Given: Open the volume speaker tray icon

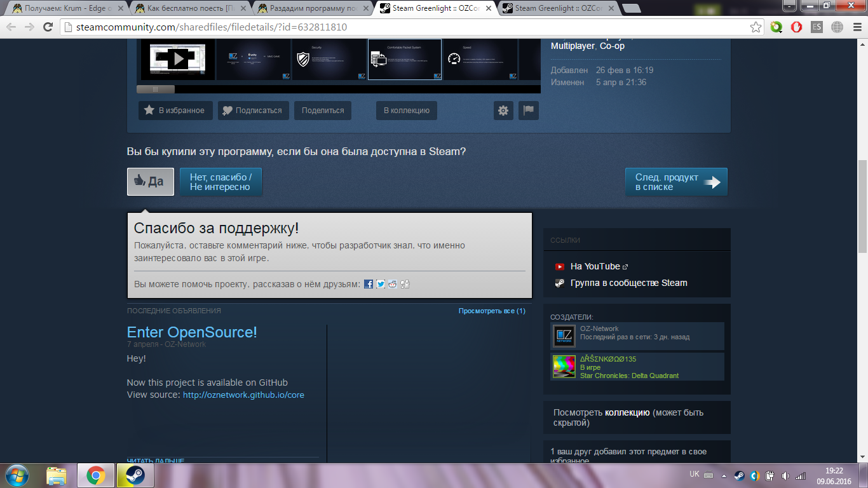Looking at the screenshot, I should click(x=785, y=475).
